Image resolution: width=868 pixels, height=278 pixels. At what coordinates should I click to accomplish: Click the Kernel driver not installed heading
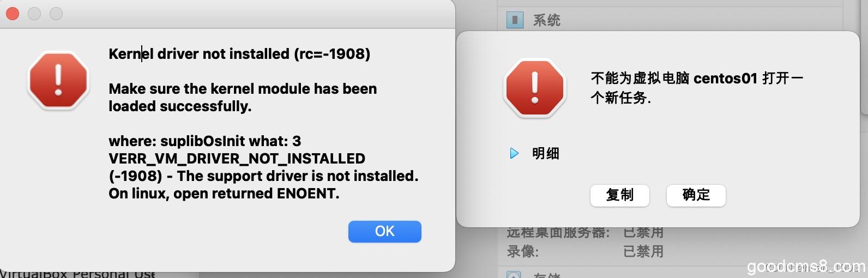coord(239,53)
